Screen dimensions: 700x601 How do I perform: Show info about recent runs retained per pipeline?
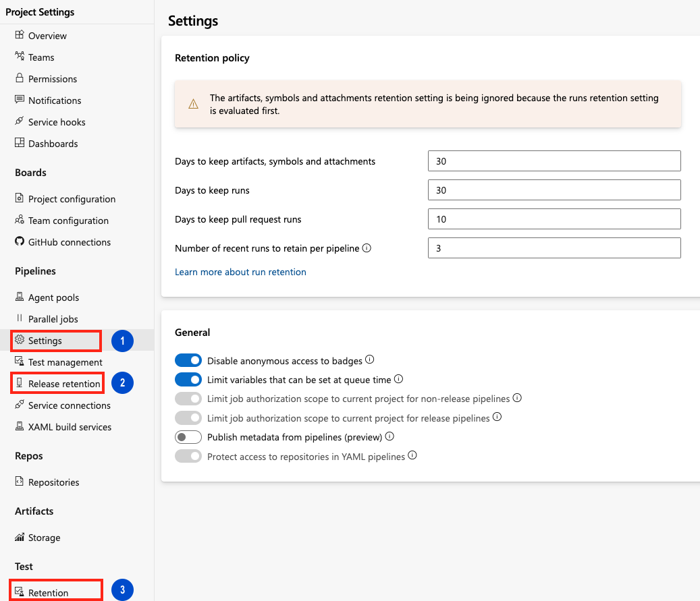pos(367,248)
